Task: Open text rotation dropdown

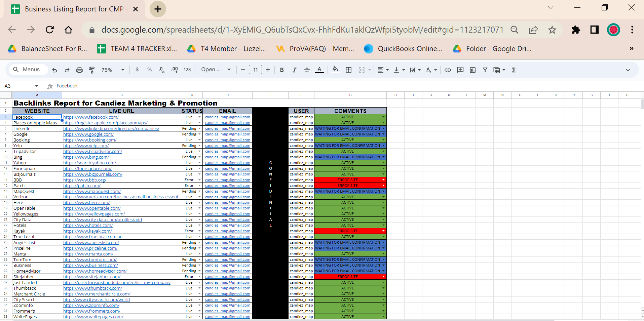Action: pyautogui.click(x=431, y=70)
